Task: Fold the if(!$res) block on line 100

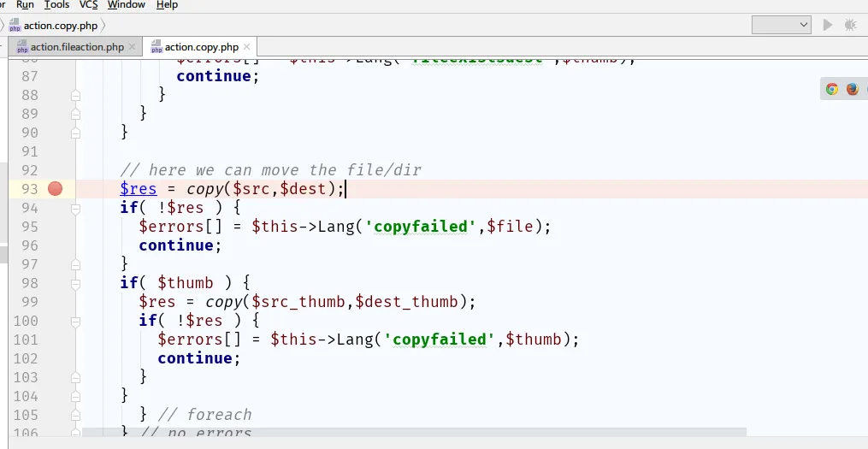Action: 75,321
